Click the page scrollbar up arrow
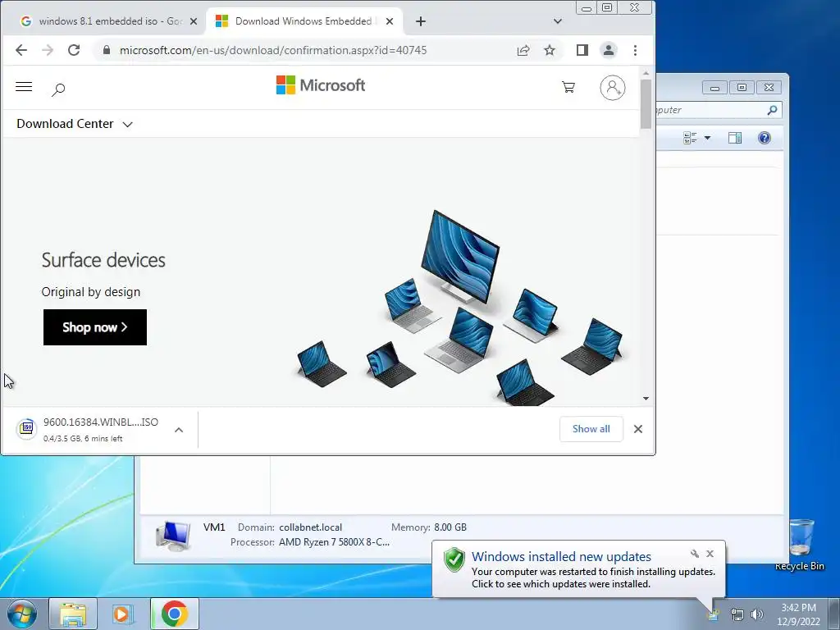840x630 pixels. (646, 73)
